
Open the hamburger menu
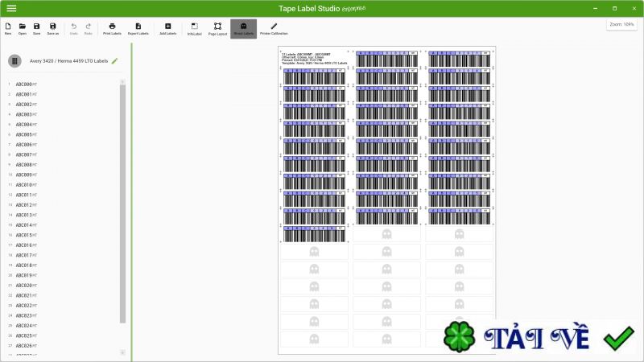coord(11,8)
